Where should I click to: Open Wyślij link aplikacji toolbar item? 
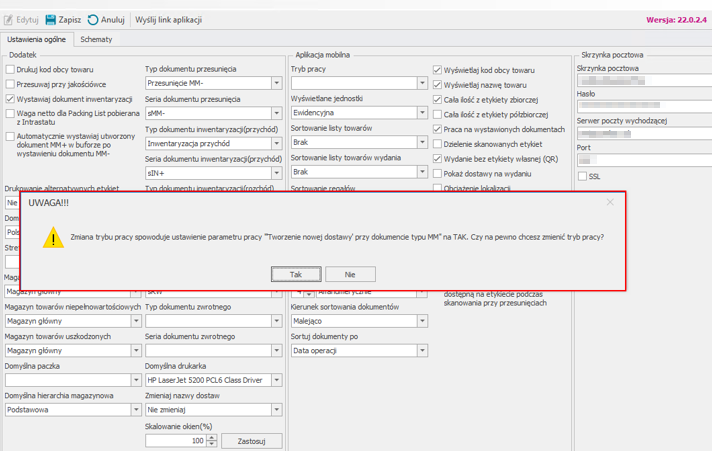[168, 20]
